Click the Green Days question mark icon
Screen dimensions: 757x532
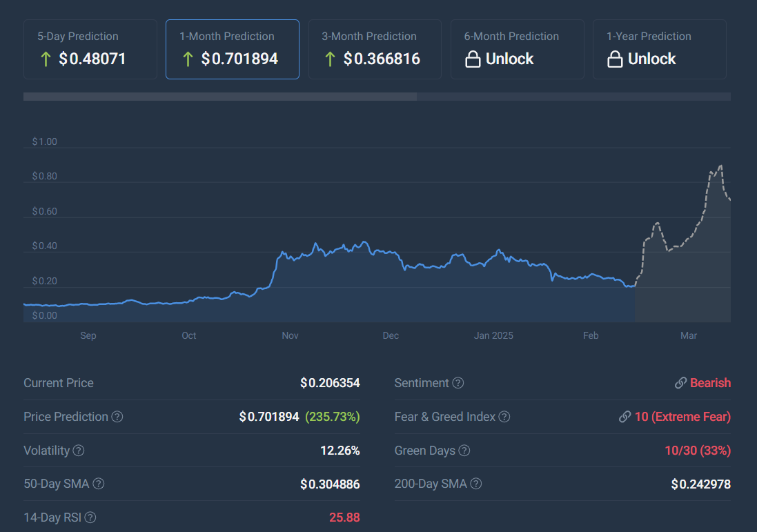pos(464,451)
